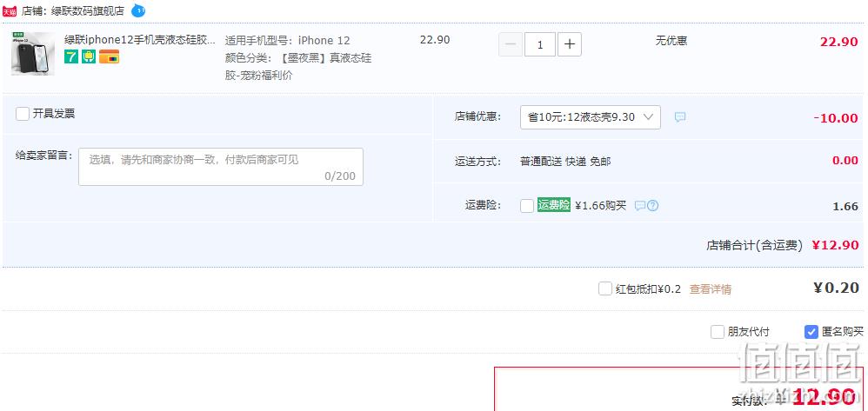Click the orange credit card badge
Viewport: 868px width, 411px height.
click(x=109, y=56)
